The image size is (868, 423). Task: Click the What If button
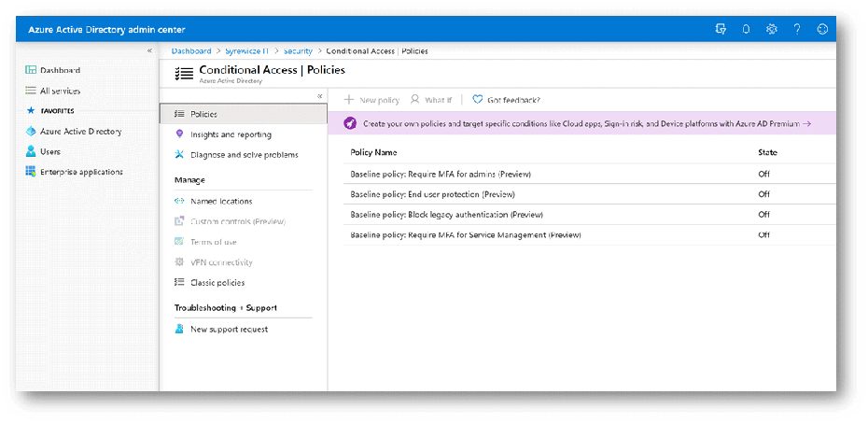pyautogui.click(x=431, y=100)
